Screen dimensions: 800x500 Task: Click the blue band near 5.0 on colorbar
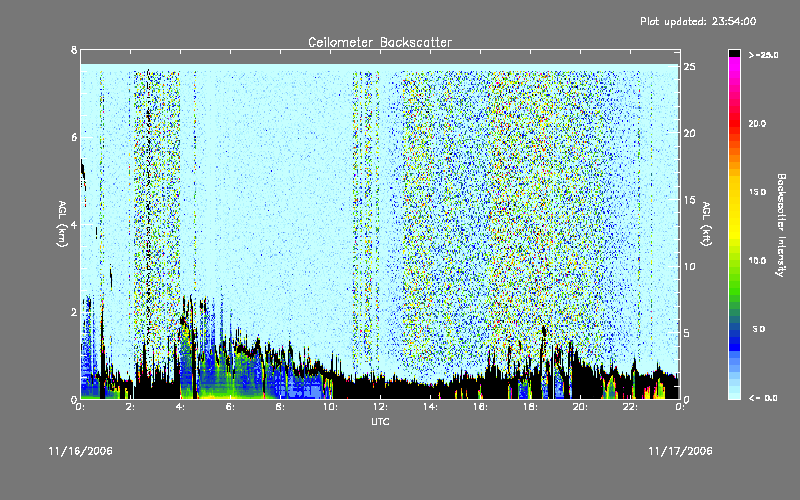coord(734,330)
